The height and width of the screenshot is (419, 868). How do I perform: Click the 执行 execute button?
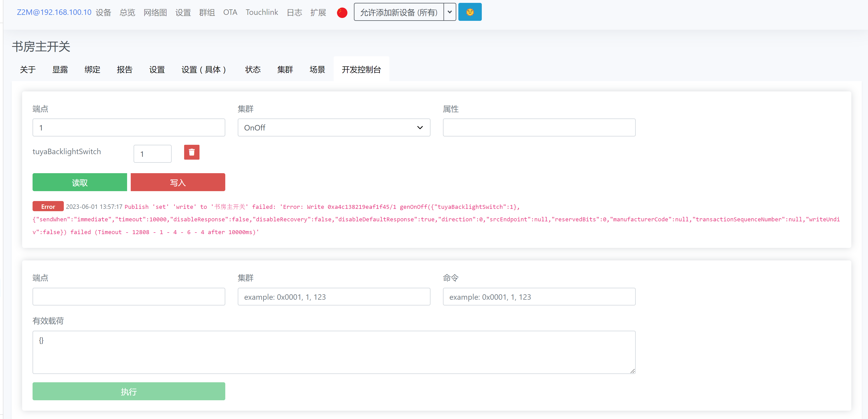(129, 391)
